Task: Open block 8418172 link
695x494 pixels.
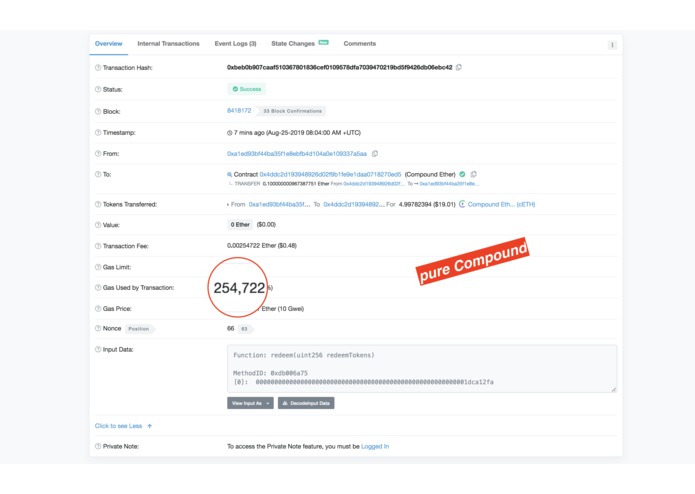Action: pyautogui.click(x=239, y=111)
